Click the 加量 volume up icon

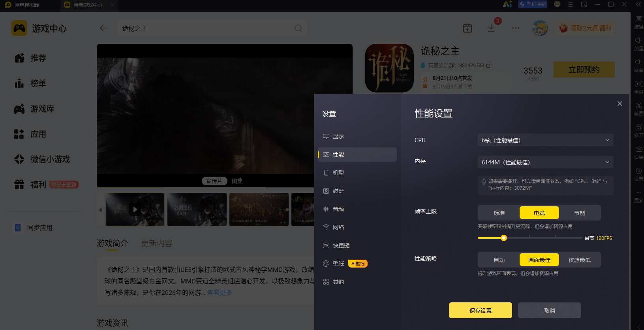(638, 40)
